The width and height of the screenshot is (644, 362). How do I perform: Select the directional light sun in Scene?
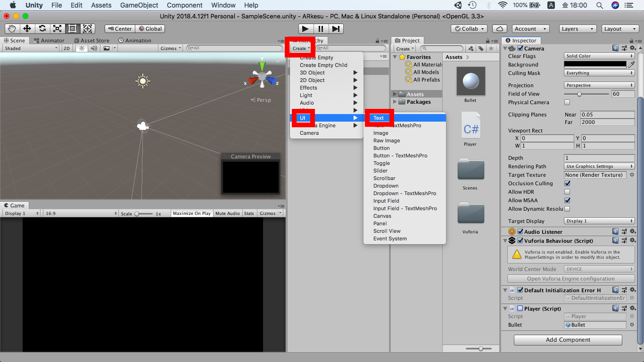click(142, 81)
